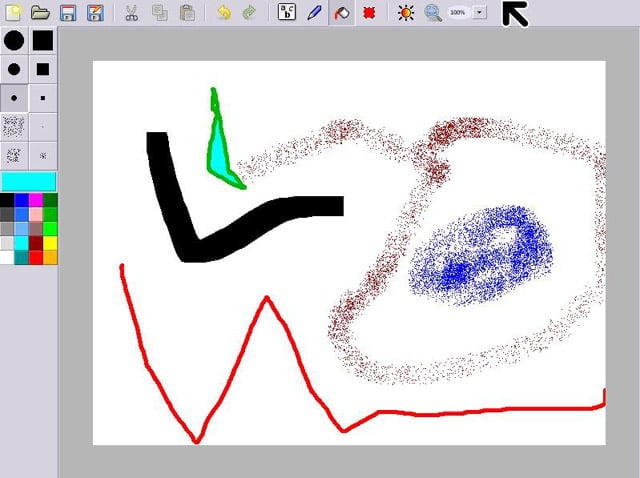Screen dimensions: 640x478
Task: Click the current cyan color preview bar
Action: 29,181
